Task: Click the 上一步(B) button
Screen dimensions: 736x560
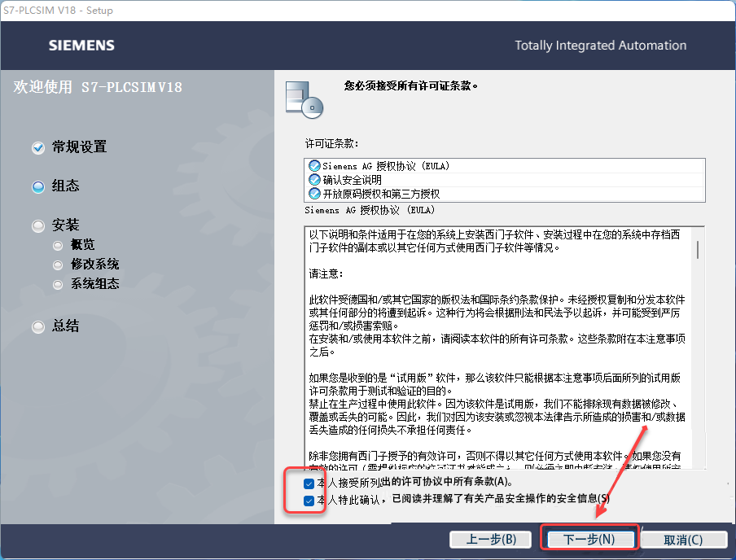Action: 490,539
